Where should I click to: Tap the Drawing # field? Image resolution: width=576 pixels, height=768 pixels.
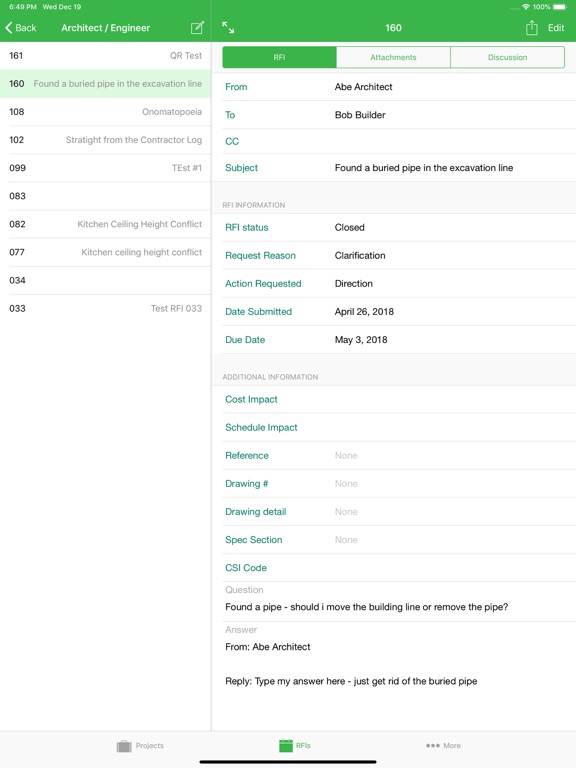click(394, 483)
